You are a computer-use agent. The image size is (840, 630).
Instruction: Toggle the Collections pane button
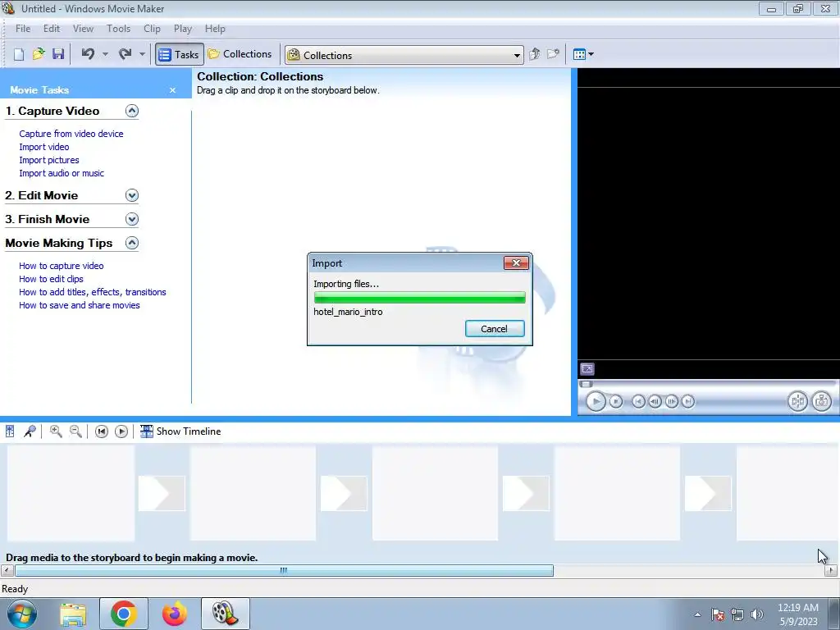(x=240, y=54)
